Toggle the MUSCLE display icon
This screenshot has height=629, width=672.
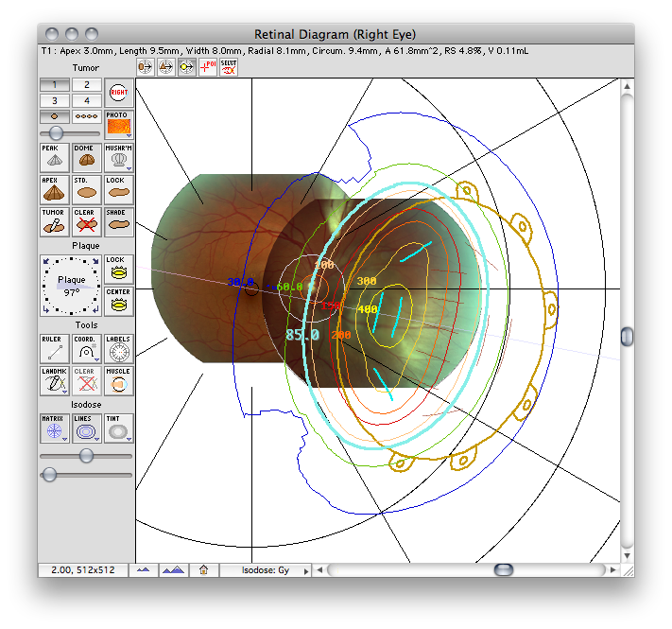click(119, 381)
